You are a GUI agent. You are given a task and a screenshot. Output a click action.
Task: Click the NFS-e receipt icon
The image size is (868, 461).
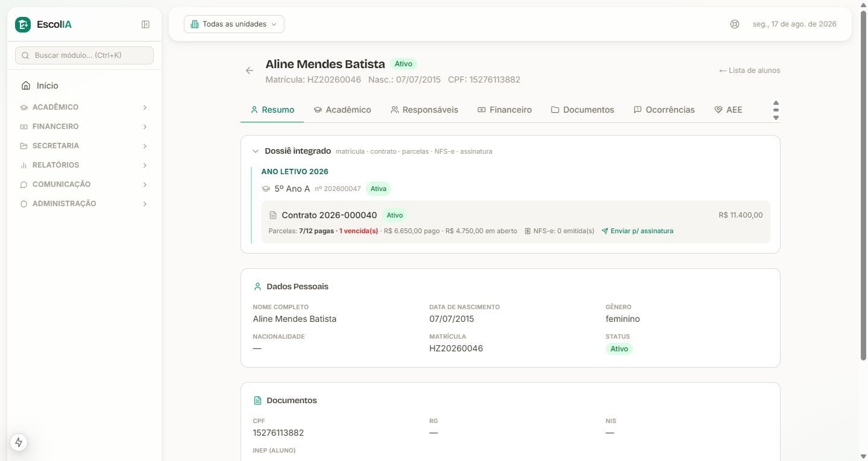528,231
